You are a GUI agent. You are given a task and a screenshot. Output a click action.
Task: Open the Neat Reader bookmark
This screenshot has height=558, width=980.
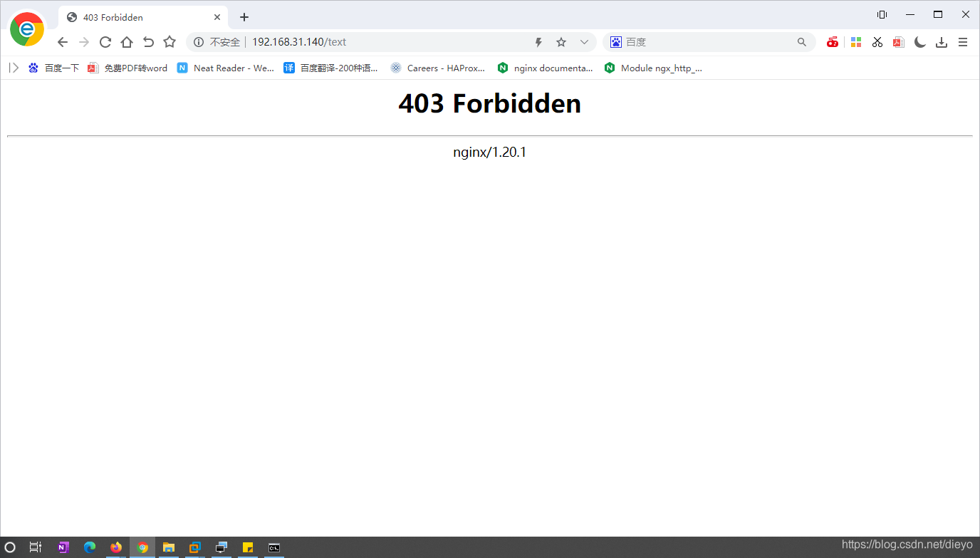226,68
